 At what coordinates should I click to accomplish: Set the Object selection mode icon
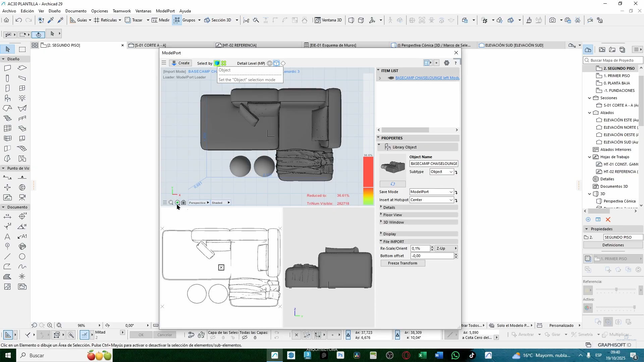pos(217,63)
